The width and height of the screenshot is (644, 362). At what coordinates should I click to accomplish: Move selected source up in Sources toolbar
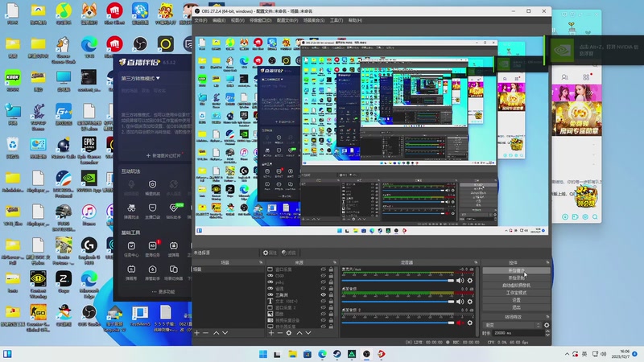pos(299,333)
